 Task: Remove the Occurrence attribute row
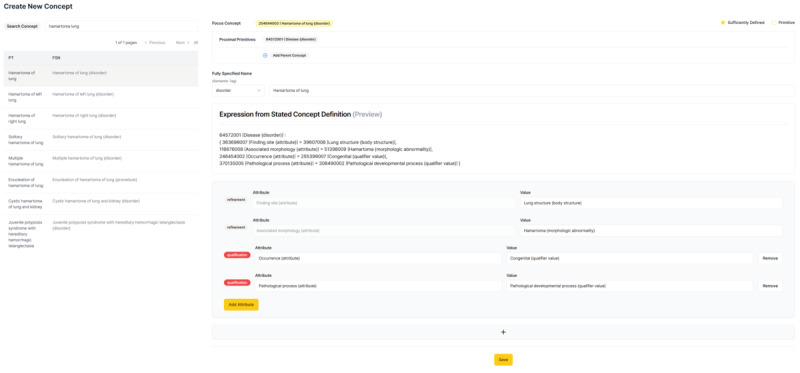[770, 259]
